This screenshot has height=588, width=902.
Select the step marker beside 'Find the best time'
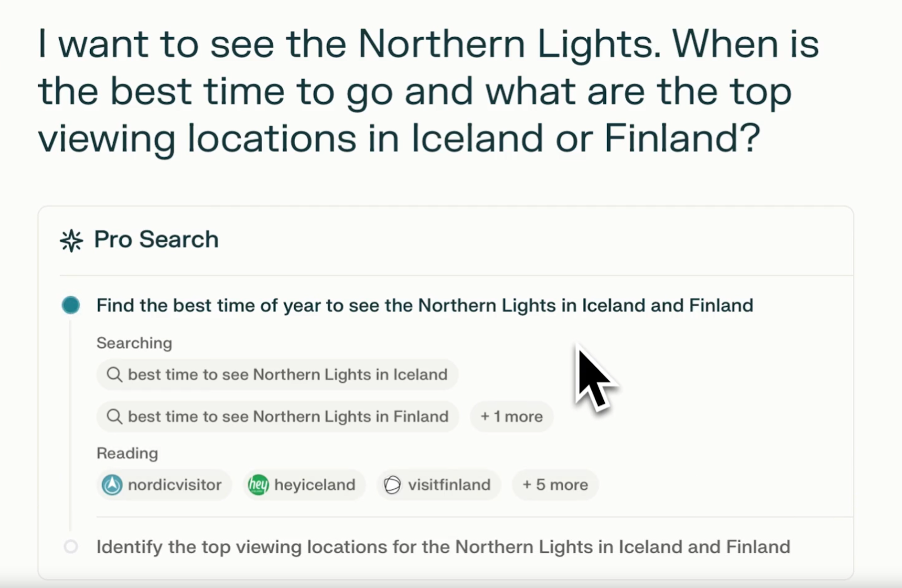tap(70, 304)
